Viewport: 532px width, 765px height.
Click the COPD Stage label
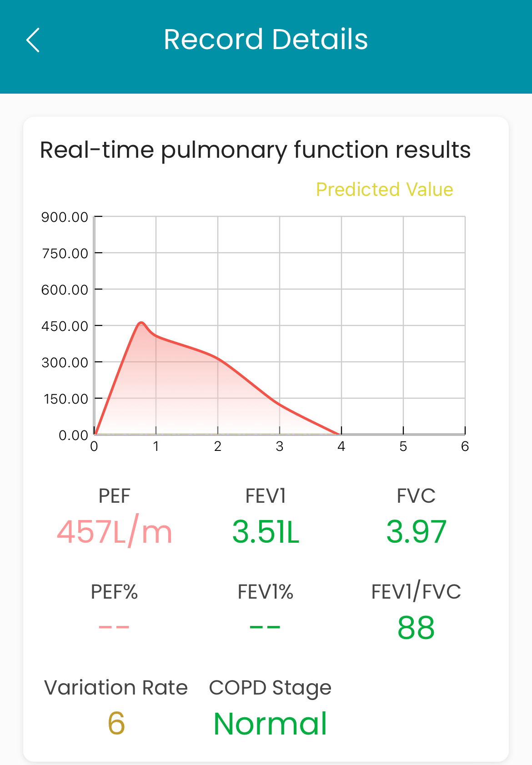270,688
